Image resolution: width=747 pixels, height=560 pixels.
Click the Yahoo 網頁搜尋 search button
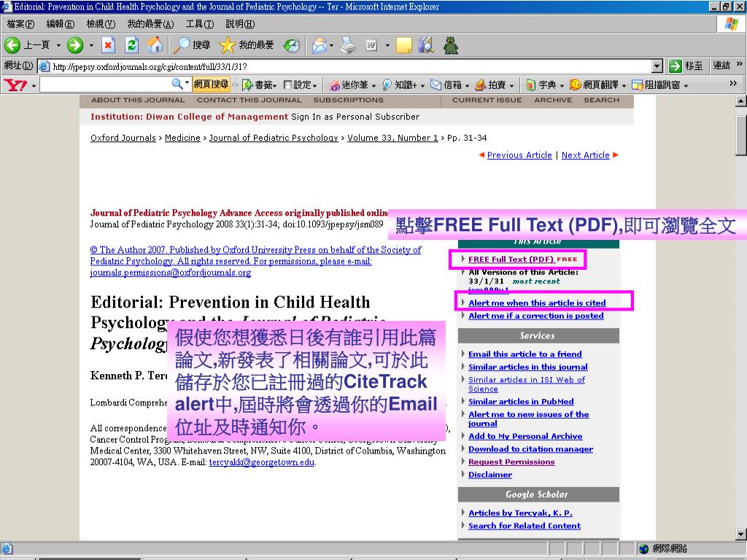tap(211, 85)
